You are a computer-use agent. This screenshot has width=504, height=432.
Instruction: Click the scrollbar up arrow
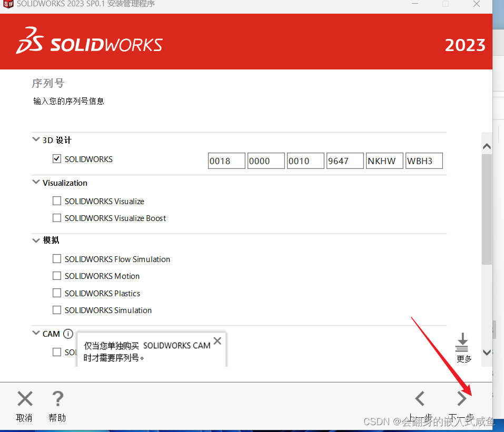click(x=487, y=146)
